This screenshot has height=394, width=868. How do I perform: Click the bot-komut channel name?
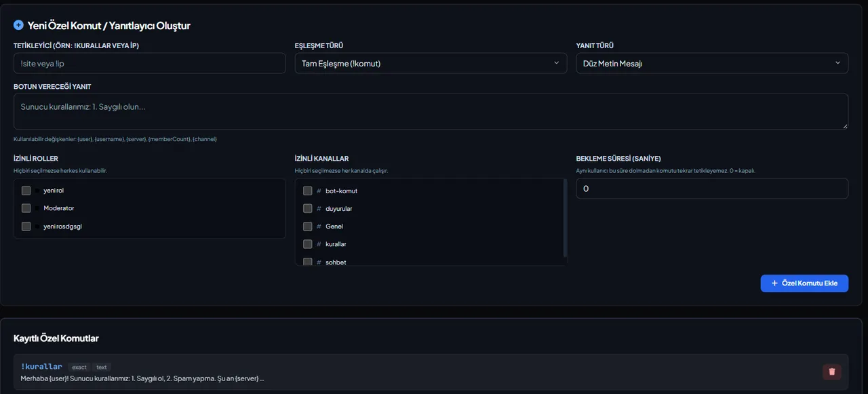point(341,191)
